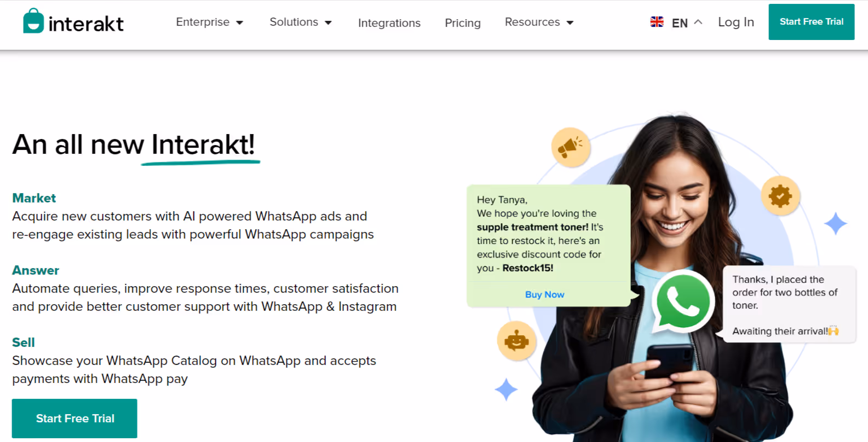The width and height of the screenshot is (868, 442).
Task: Open the EN language selector chevron
Action: tap(698, 22)
